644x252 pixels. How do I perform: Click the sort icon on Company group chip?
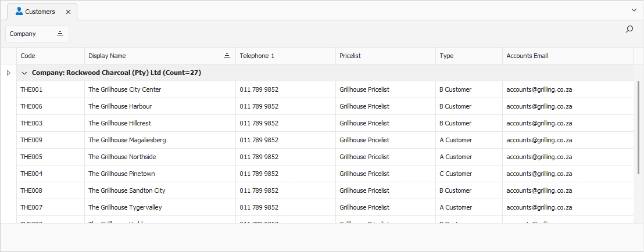[60, 34]
